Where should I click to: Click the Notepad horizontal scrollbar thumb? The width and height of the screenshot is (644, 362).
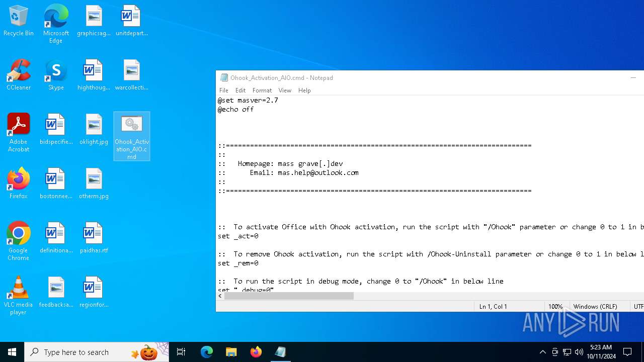pos(289,296)
